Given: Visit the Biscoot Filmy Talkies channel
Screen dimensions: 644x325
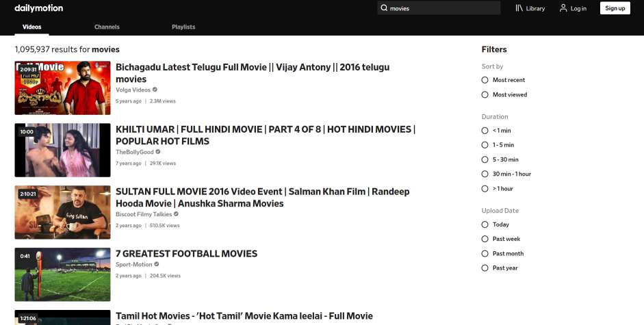Looking at the screenshot, I should click(144, 214).
